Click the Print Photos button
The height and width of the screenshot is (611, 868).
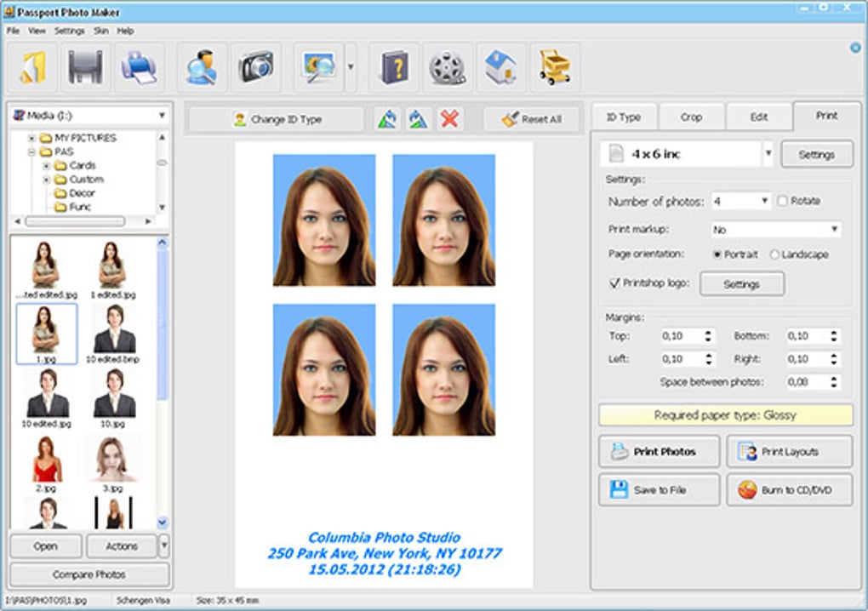[x=659, y=451]
